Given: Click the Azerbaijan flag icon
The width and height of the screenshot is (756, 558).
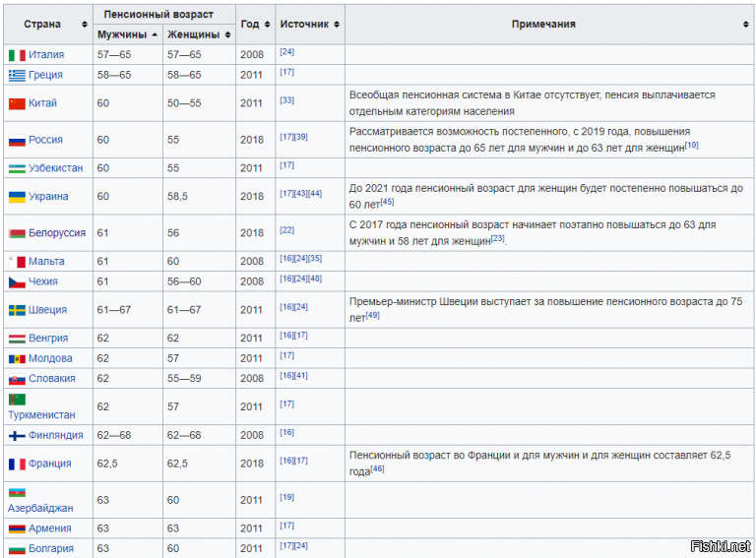Looking at the screenshot, I should (17, 492).
